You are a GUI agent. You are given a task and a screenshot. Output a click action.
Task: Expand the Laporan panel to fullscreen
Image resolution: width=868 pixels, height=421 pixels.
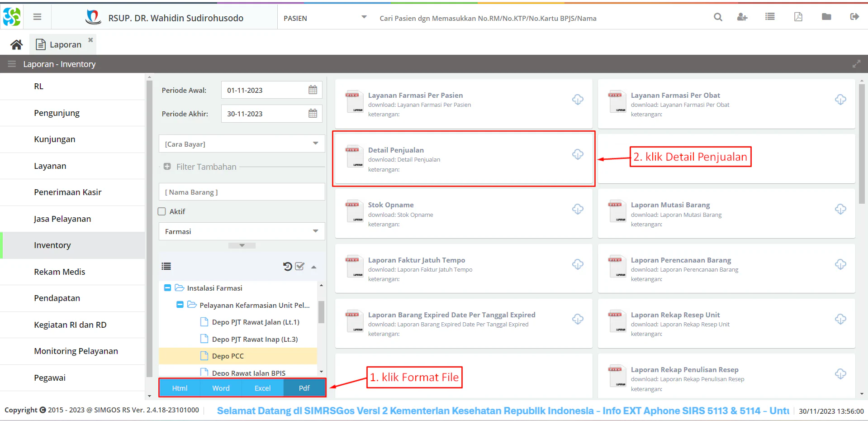point(856,64)
